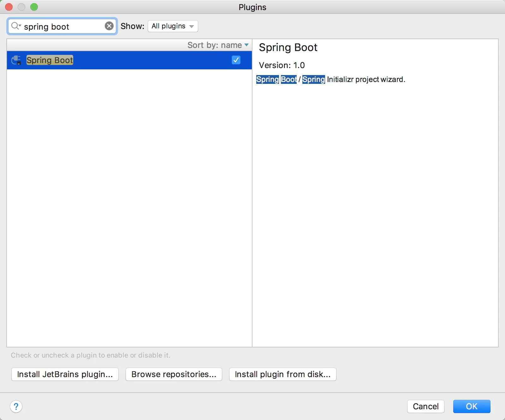Screen dimensions: 505x420
Task: Select the Spring Boot plugin row
Action: [x=129, y=60]
